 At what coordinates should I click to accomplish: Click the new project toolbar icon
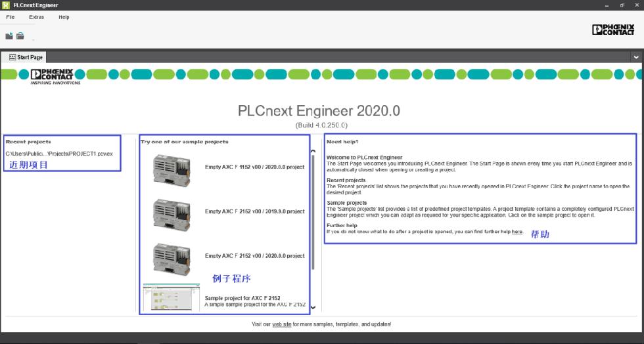click(9, 36)
